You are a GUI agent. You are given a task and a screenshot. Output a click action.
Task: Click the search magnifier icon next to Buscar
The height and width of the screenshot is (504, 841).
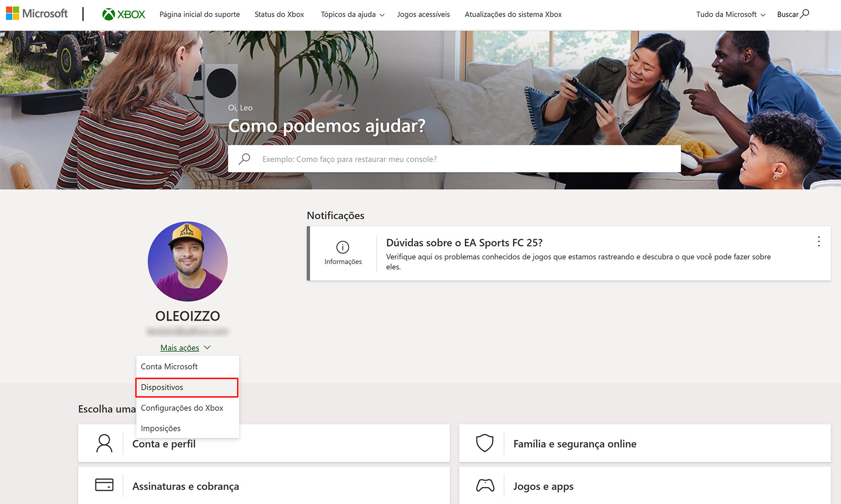(x=806, y=14)
